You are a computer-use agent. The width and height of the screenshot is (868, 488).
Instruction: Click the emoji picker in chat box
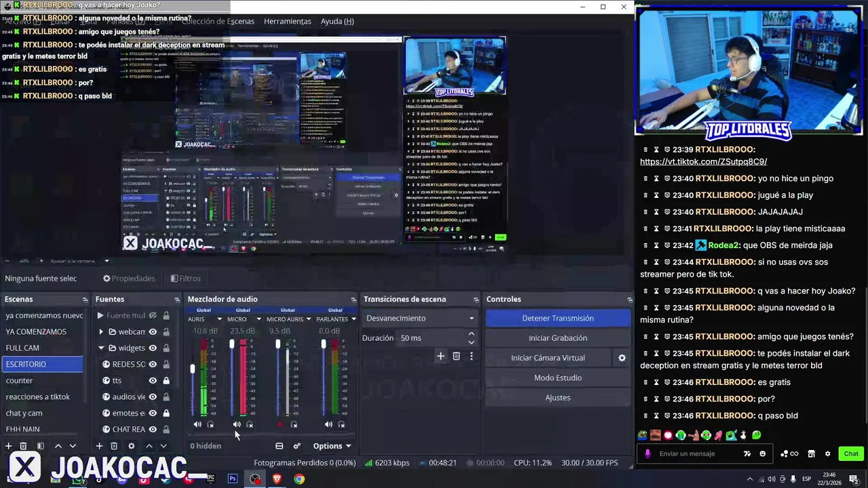click(763, 453)
